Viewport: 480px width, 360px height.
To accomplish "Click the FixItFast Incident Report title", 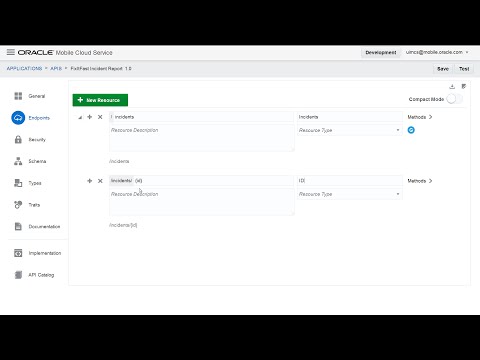I will 101,68.
